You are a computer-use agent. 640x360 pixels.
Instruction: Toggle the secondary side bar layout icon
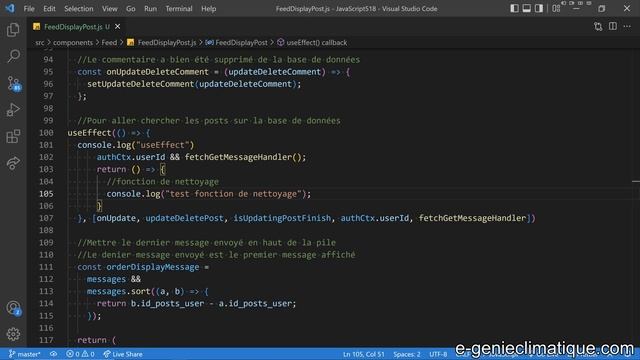click(x=539, y=8)
